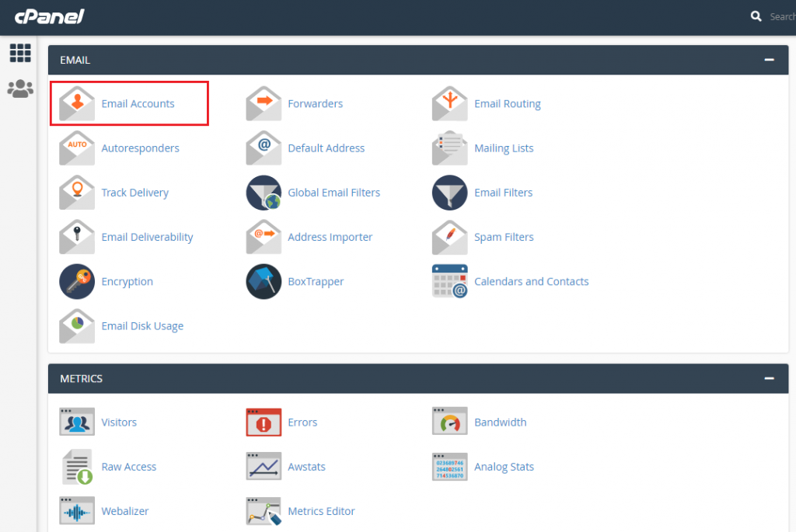796x532 pixels.
Task: Open the Spam Filters link
Action: pyautogui.click(x=504, y=238)
